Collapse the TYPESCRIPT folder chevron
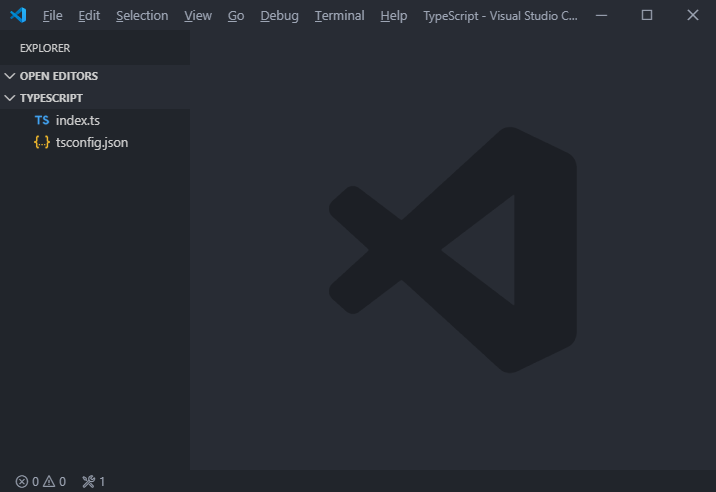 (10, 98)
